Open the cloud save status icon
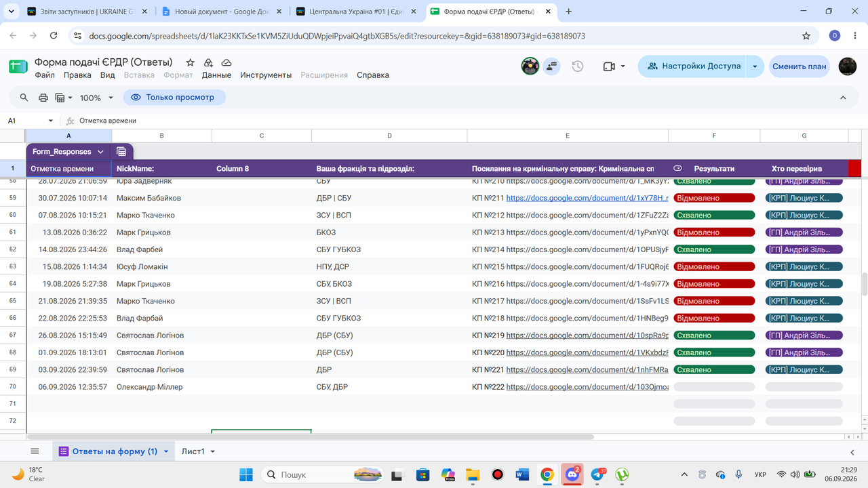 tap(226, 62)
